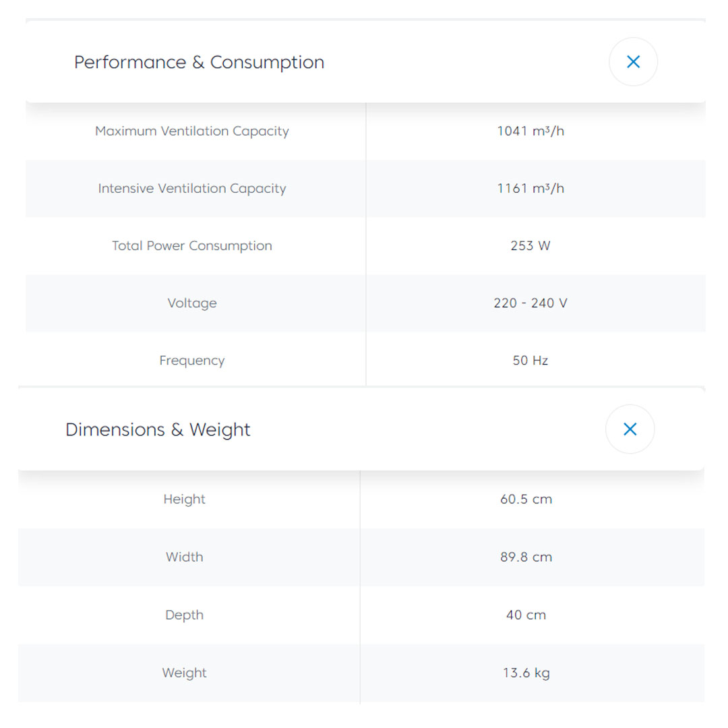Select the 220 - 240 V value
This screenshot has width=728, height=728.
click(x=530, y=303)
